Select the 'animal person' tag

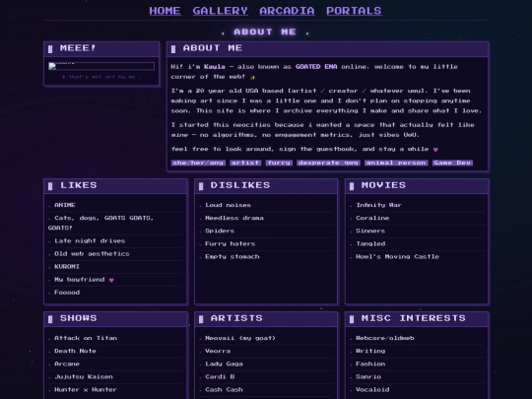tap(396, 163)
